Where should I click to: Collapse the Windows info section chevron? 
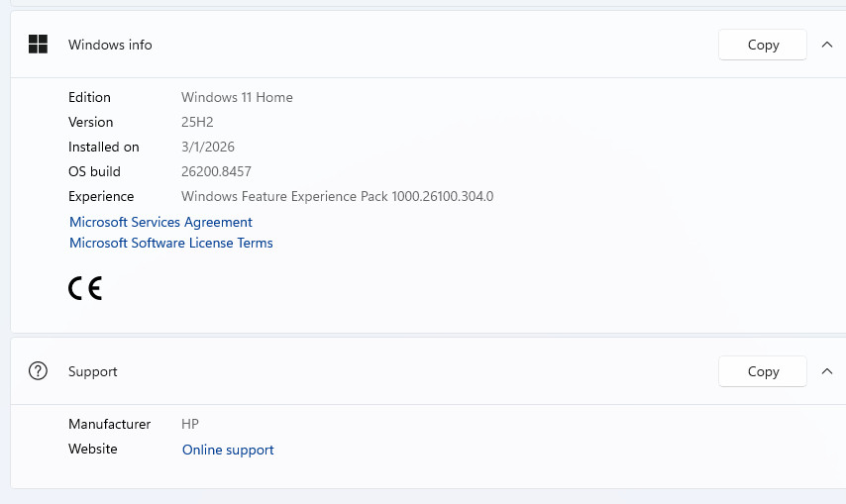[827, 45]
